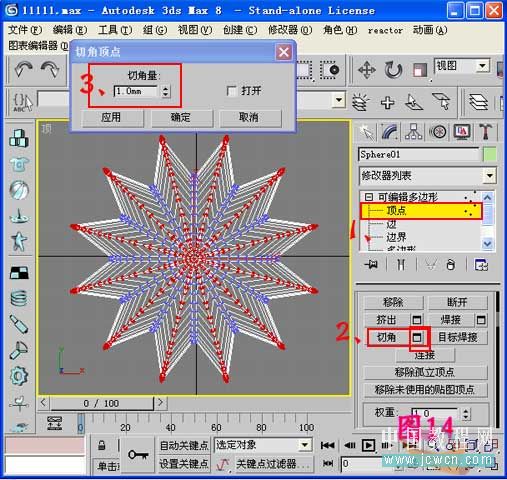Open the 修改器列表 modifier list dropdown
Screen dimensions: 507x480
[x=427, y=175]
